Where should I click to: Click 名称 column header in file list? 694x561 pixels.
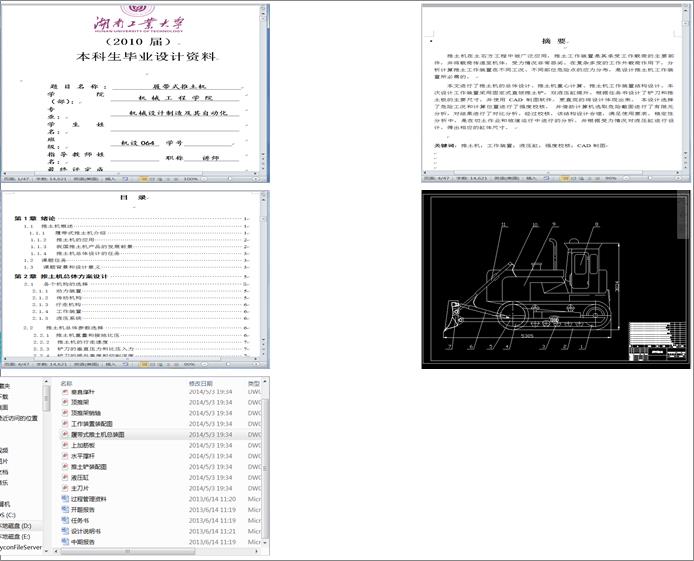click(x=66, y=383)
